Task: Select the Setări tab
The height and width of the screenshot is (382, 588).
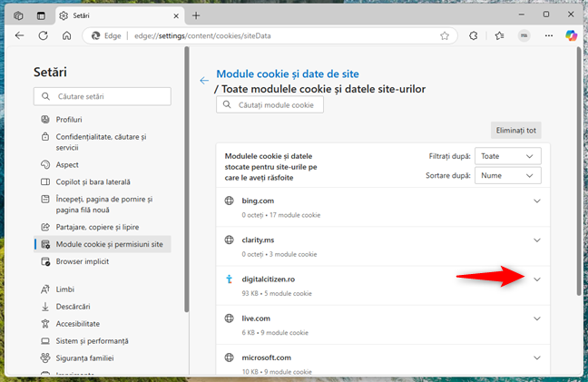Action: [x=121, y=15]
